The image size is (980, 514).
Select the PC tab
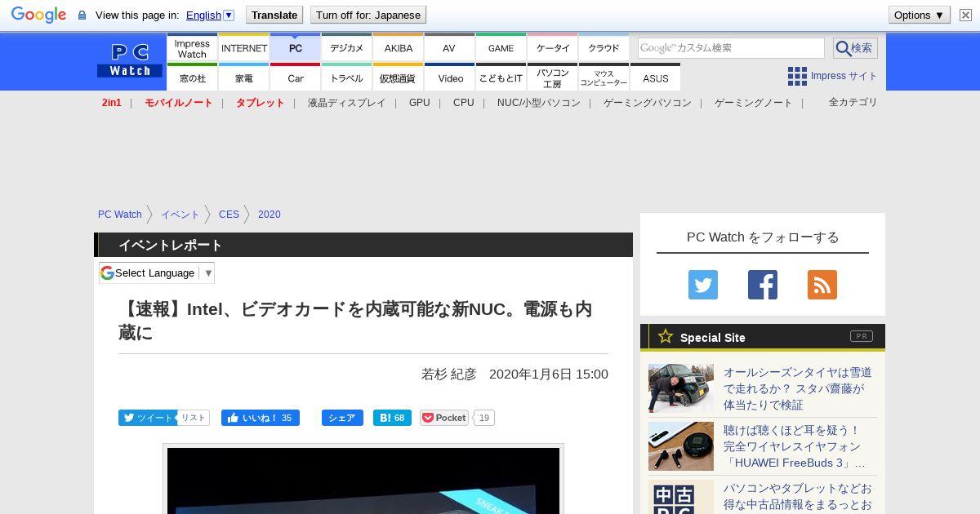coord(296,47)
